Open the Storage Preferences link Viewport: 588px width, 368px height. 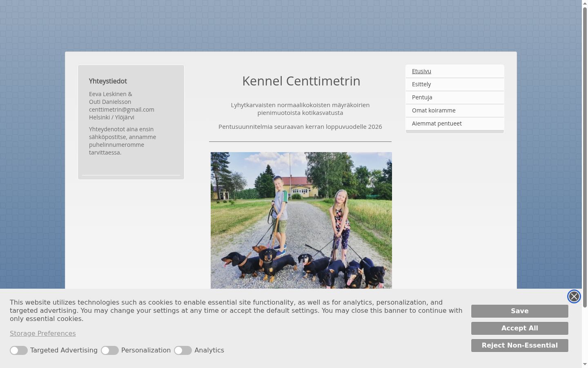click(43, 334)
